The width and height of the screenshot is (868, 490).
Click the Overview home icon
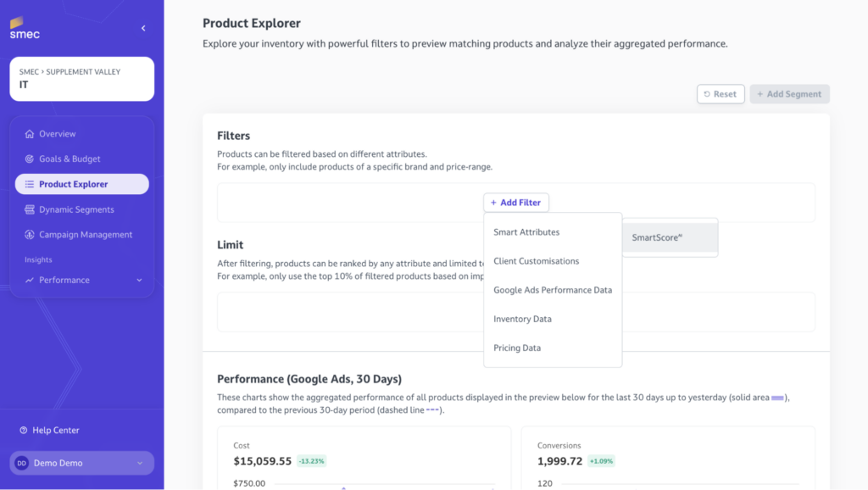pos(30,134)
